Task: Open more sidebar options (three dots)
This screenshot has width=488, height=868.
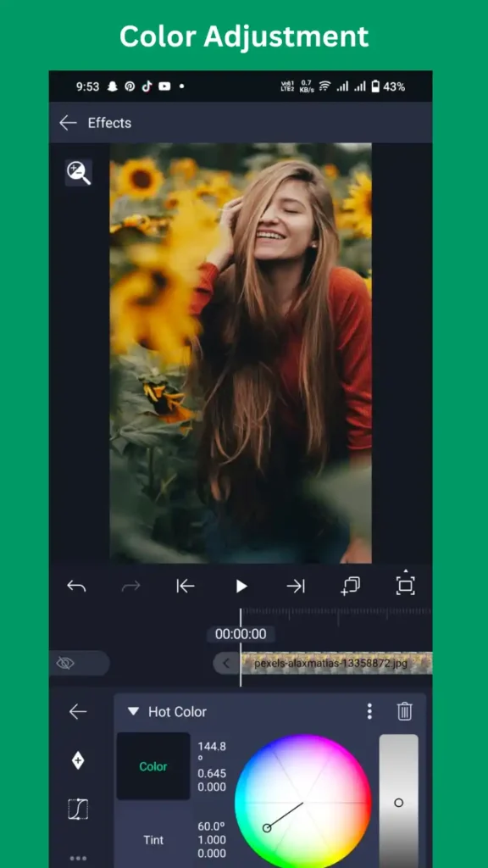Action: tap(78, 859)
